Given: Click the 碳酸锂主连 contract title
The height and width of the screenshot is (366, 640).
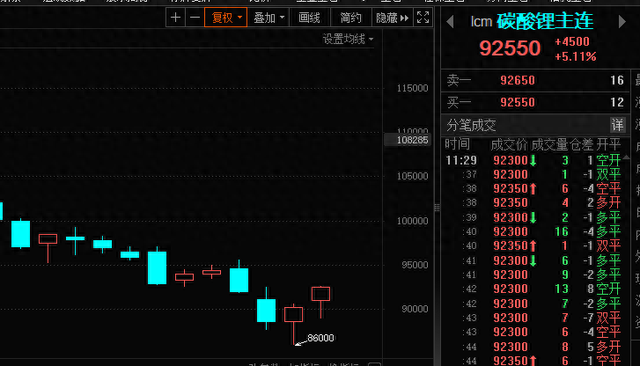Looking at the screenshot, I should (x=545, y=21).
